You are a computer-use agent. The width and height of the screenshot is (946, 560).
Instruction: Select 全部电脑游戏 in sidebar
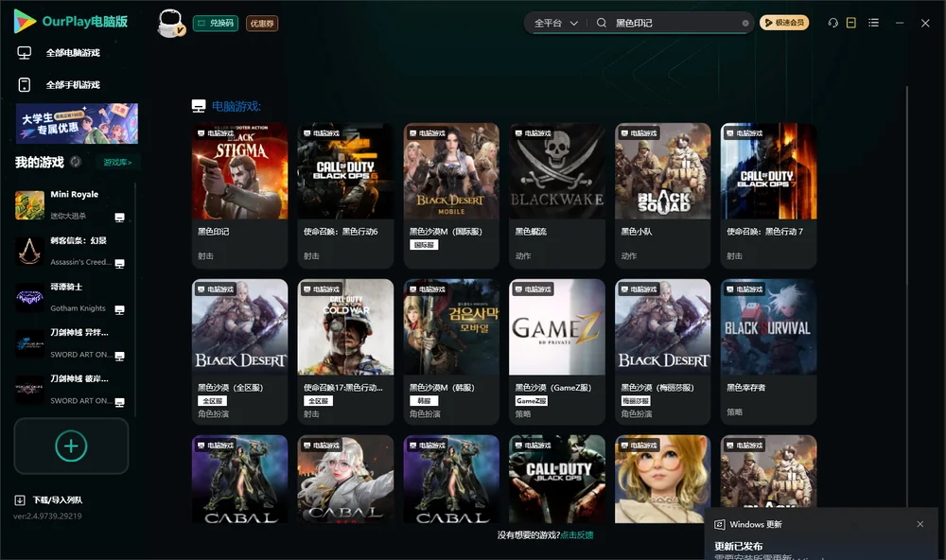click(73, 53)
